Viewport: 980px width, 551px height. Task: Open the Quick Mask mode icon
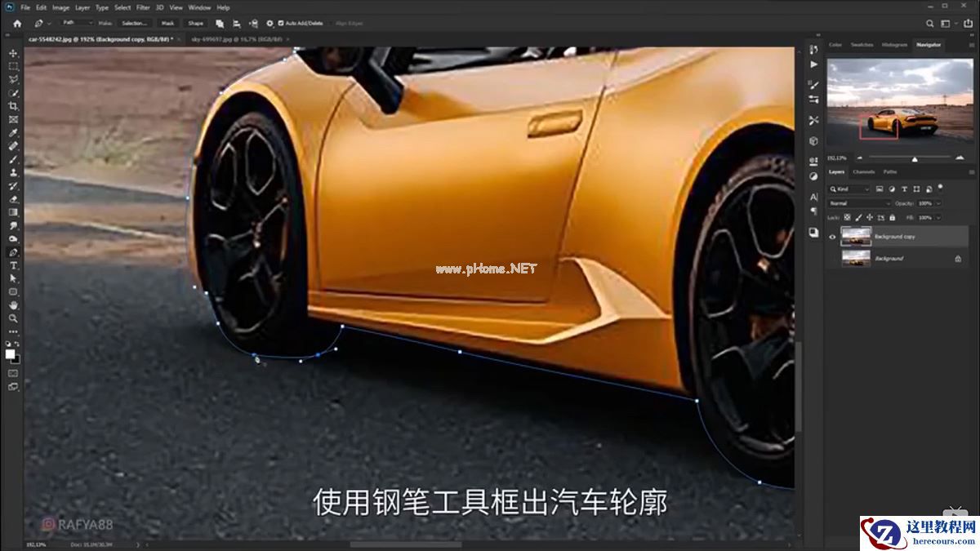click(12, 372)
